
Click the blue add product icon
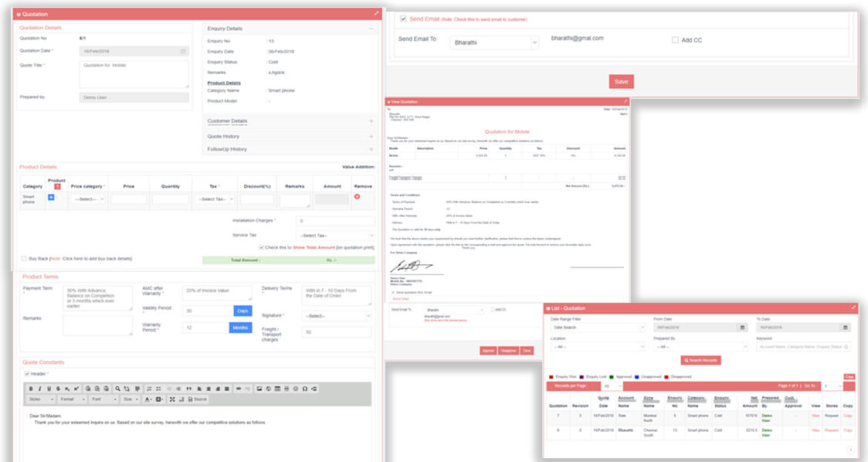pos(51,198)
